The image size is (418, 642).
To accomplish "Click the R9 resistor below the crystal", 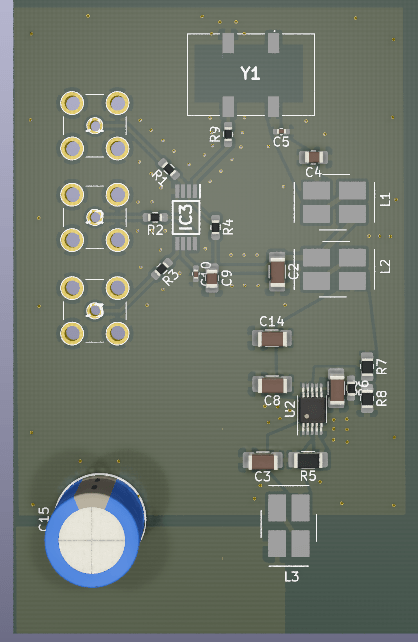I will pyautogui.click(x=228, y=134).
